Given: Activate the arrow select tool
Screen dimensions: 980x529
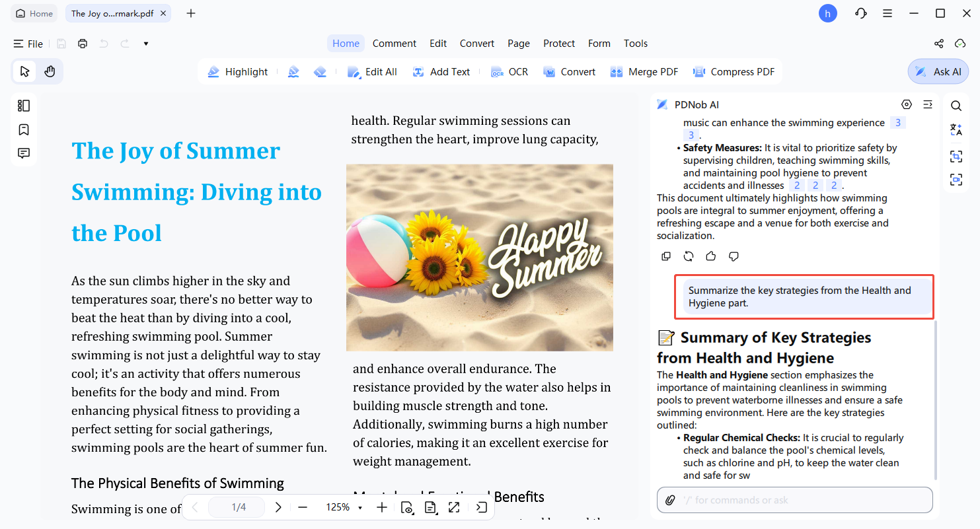Looking at the screenshot, I should (24, 71).
